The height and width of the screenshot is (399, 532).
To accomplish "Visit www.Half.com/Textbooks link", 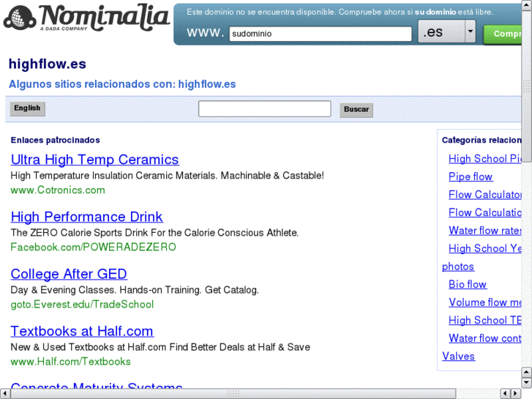I will (x=70, y=362).
